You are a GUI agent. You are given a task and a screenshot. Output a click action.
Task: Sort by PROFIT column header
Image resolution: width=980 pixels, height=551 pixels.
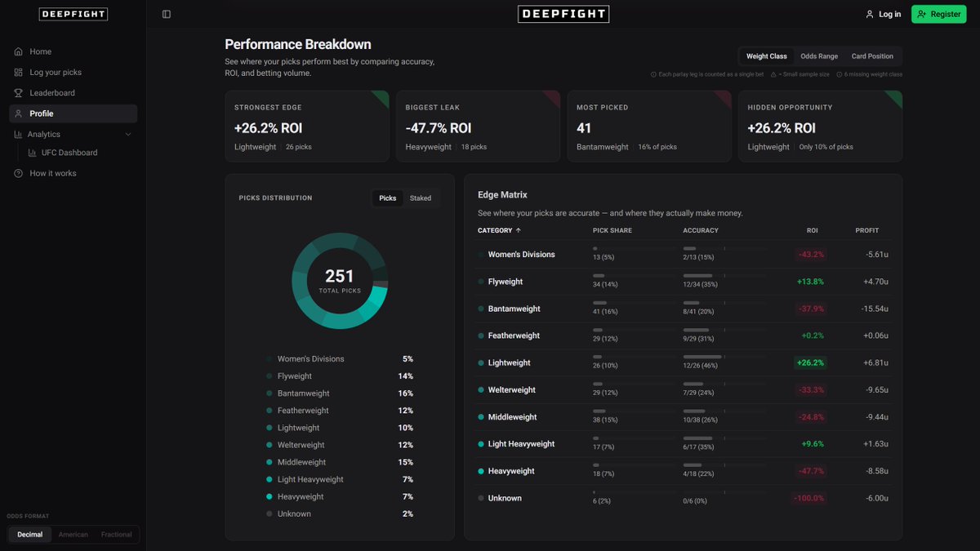867,230
